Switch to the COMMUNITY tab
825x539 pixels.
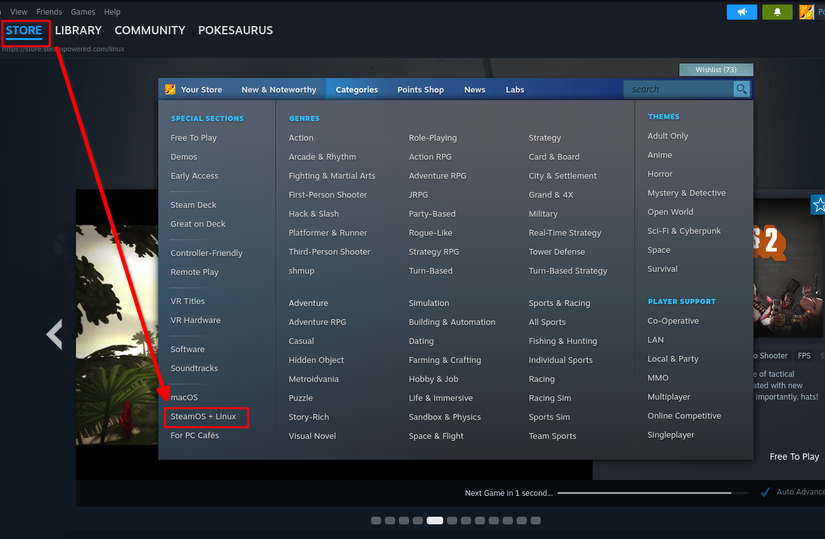tap(150, 31)
